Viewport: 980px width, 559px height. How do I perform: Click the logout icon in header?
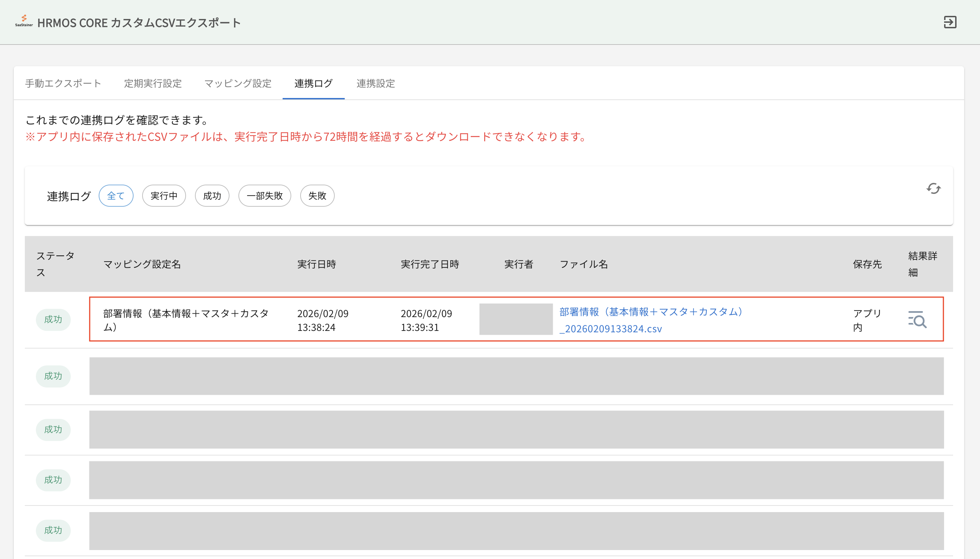[950, 22]
